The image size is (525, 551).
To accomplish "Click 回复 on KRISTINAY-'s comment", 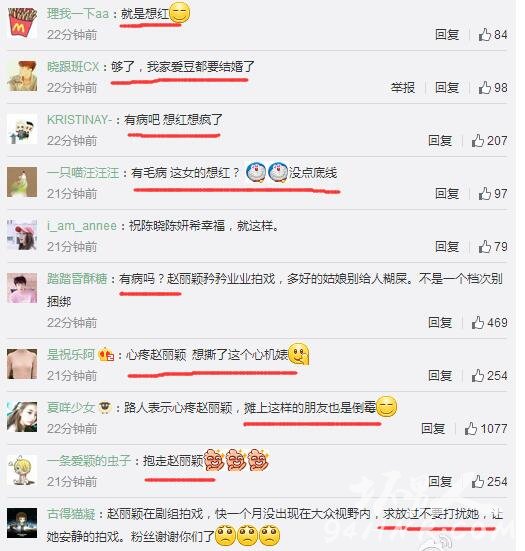I will pos(440,141).
